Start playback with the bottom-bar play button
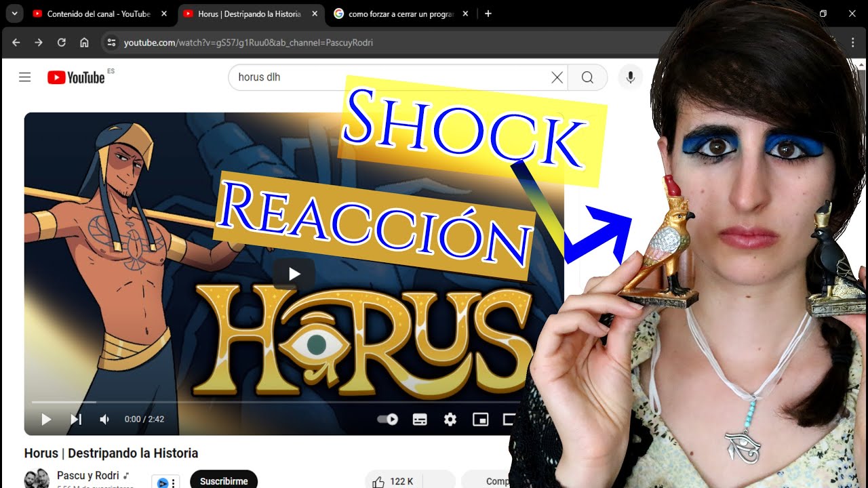This screenshot has height=488, width=868. pos(46,420)
